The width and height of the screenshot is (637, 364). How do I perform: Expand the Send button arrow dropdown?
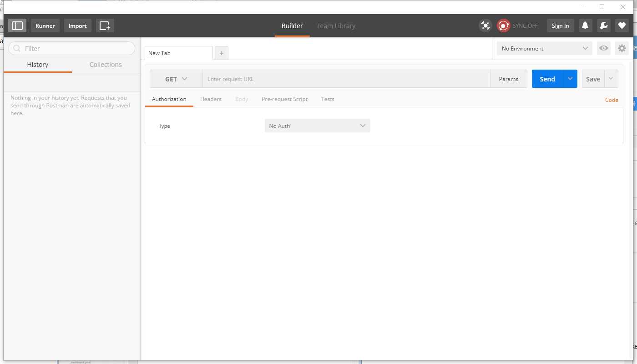[x=570, y=79]
